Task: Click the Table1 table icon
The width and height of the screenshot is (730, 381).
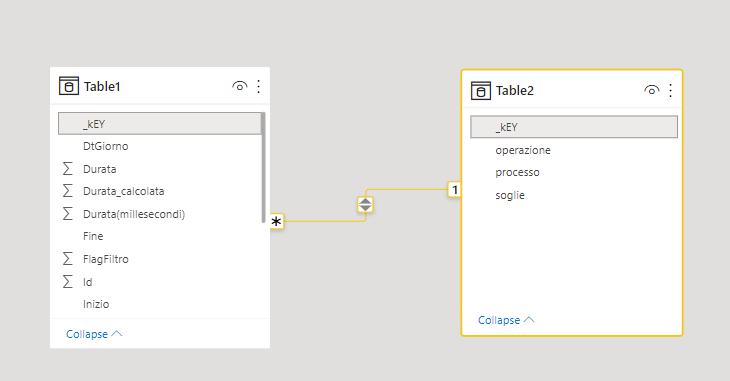Action: (69, 86)
